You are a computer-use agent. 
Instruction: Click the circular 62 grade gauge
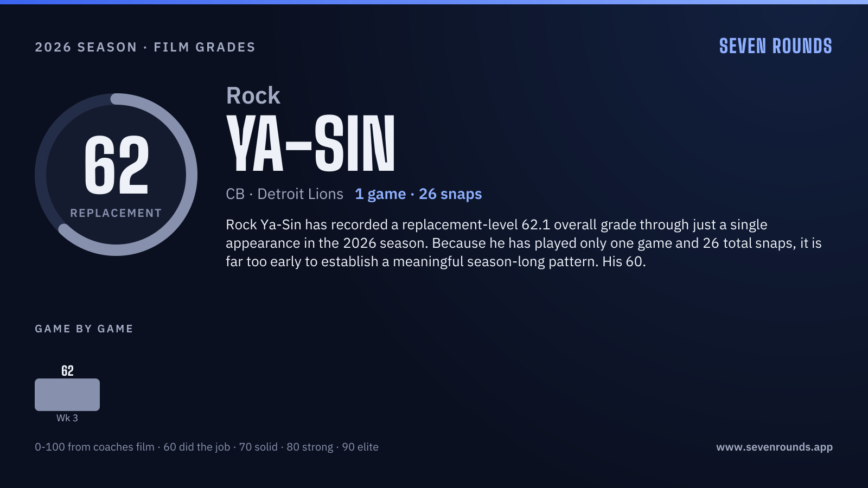click(116, 175)
